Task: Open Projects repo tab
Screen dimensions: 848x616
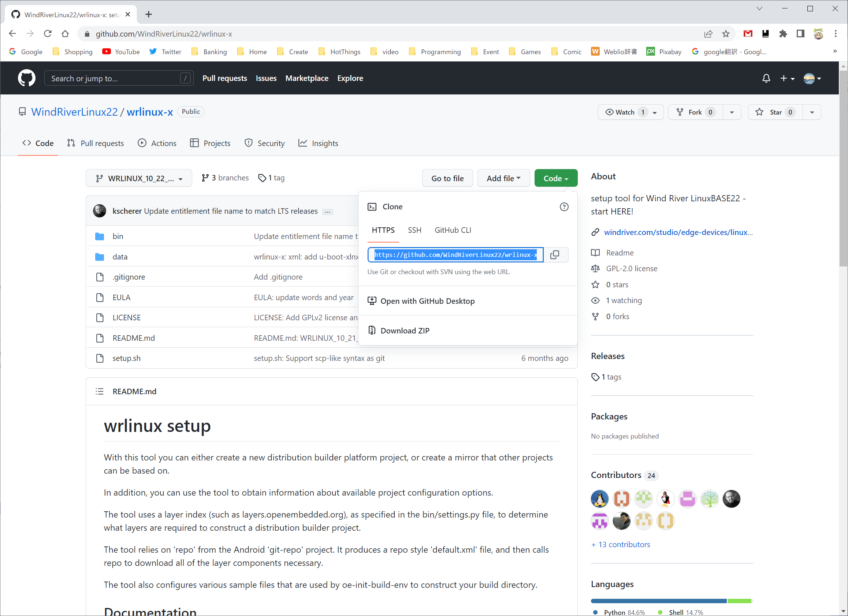Action: tap(210, 143)
